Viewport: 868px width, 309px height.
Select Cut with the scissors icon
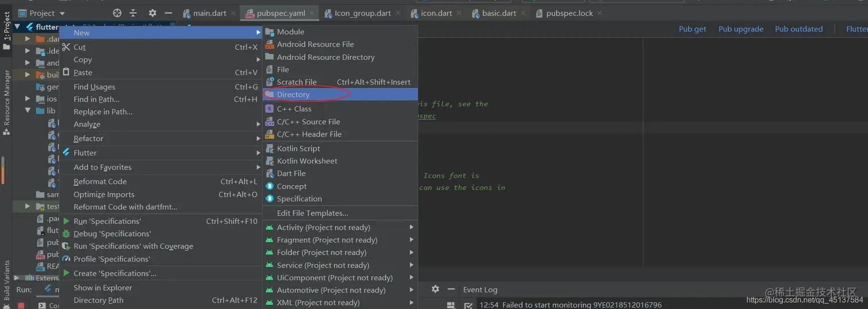[x=161, y=47]
